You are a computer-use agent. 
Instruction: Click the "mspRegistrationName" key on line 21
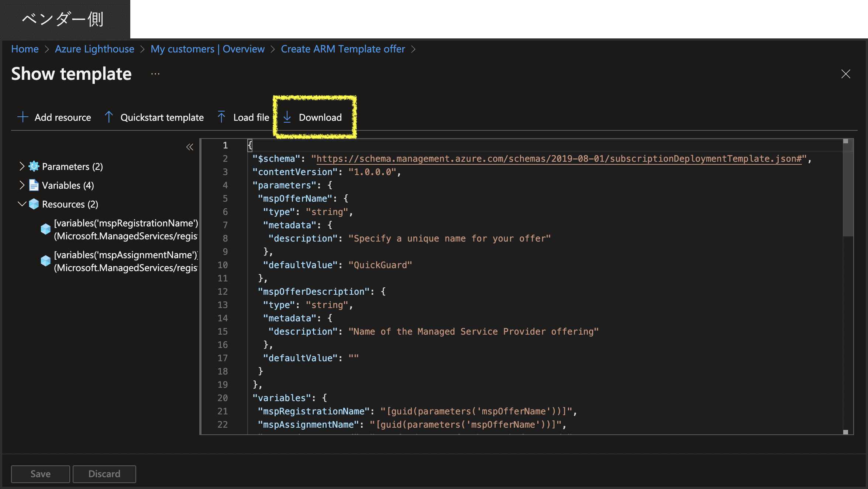314,411
